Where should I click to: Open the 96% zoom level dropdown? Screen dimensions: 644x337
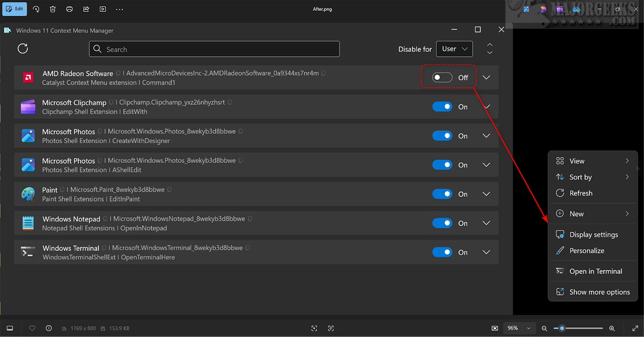(519, 328)
